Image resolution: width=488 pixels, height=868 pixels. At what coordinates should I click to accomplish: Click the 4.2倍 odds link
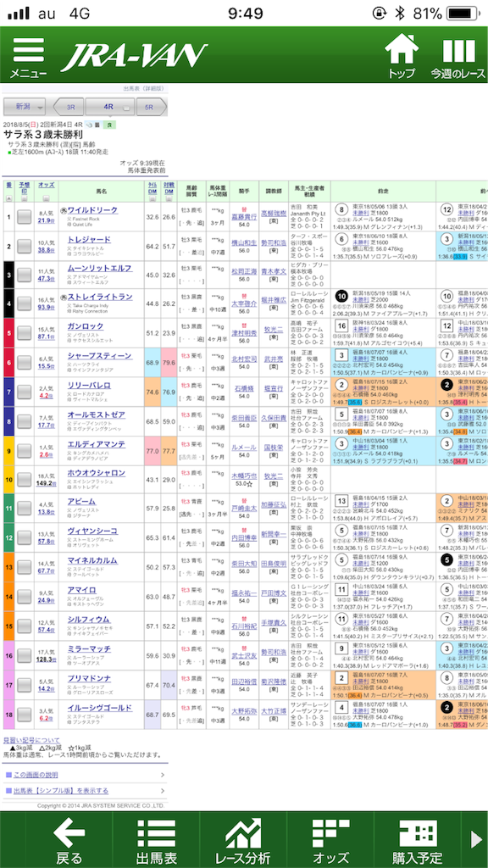point(46,397)
